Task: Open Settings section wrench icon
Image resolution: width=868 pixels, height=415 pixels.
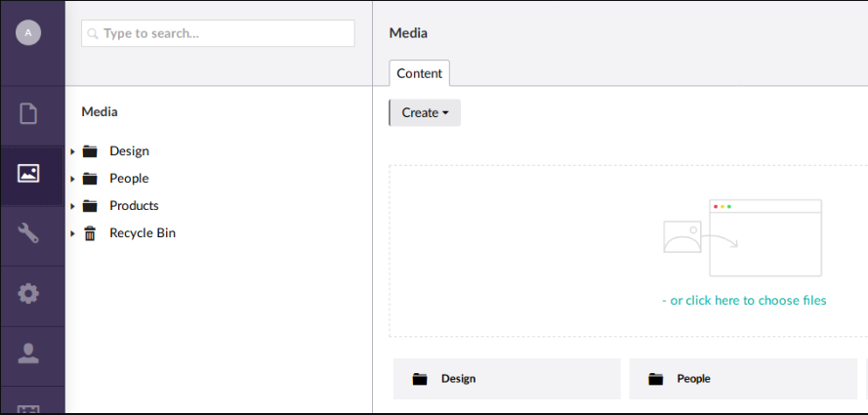Action: [28, 233]
